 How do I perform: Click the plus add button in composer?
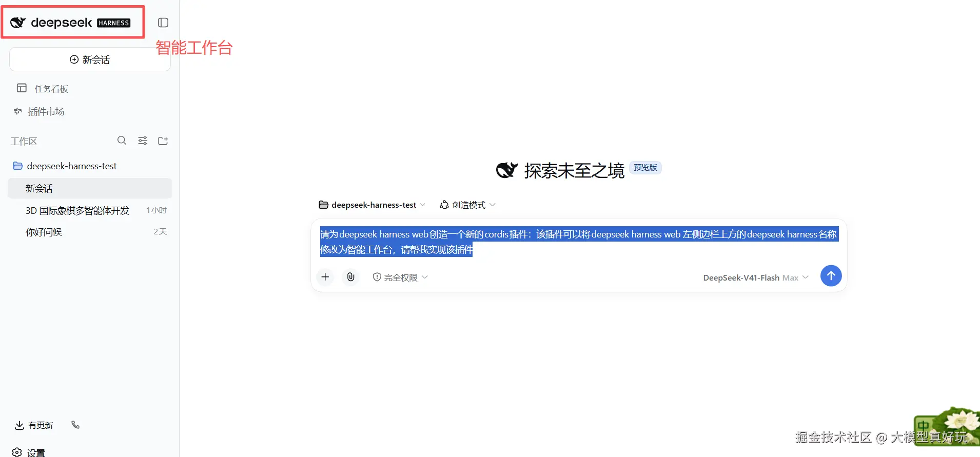pos(325,277)
